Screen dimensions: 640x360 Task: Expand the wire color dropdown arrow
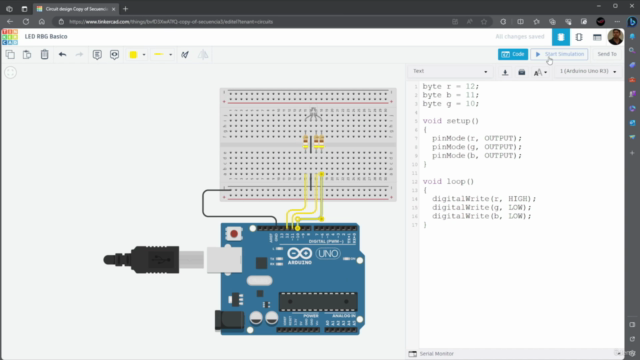(144, 55)
